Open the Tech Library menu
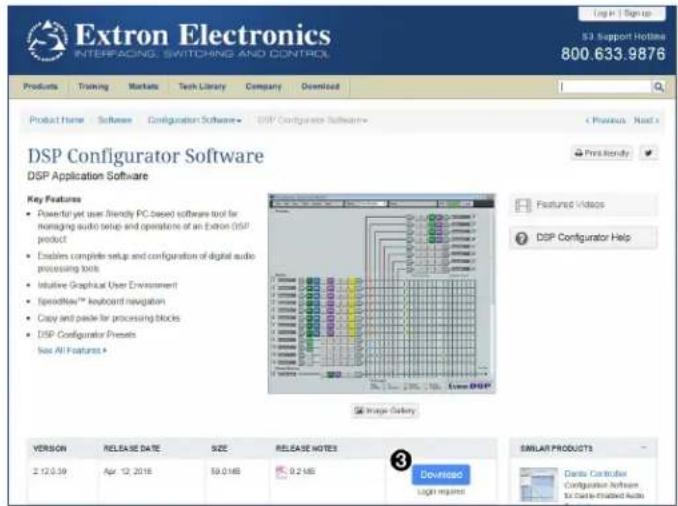The height and width of the screenshot is (506, 678). 202,86
